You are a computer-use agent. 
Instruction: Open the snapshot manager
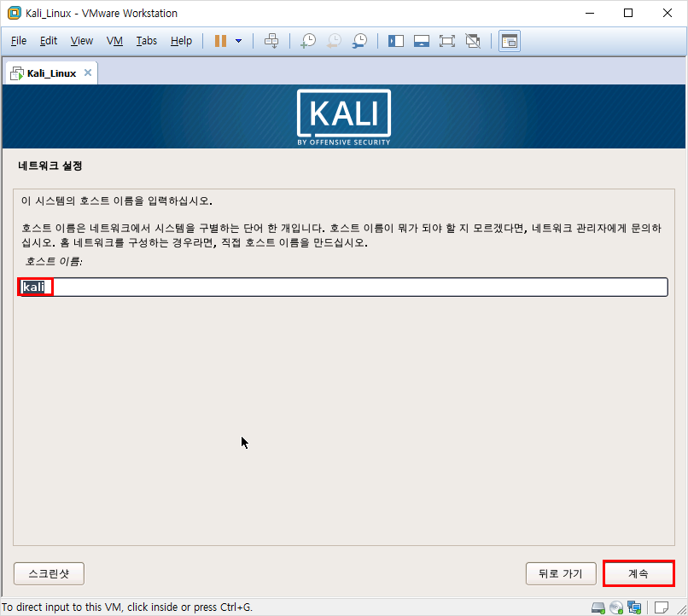[x=360, y=41]
